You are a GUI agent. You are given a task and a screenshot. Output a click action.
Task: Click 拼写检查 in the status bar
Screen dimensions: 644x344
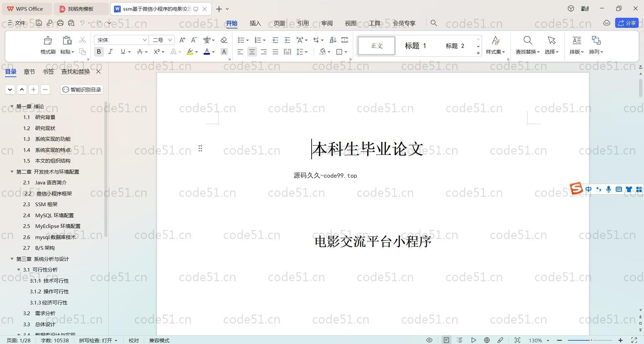coord(98,340)
